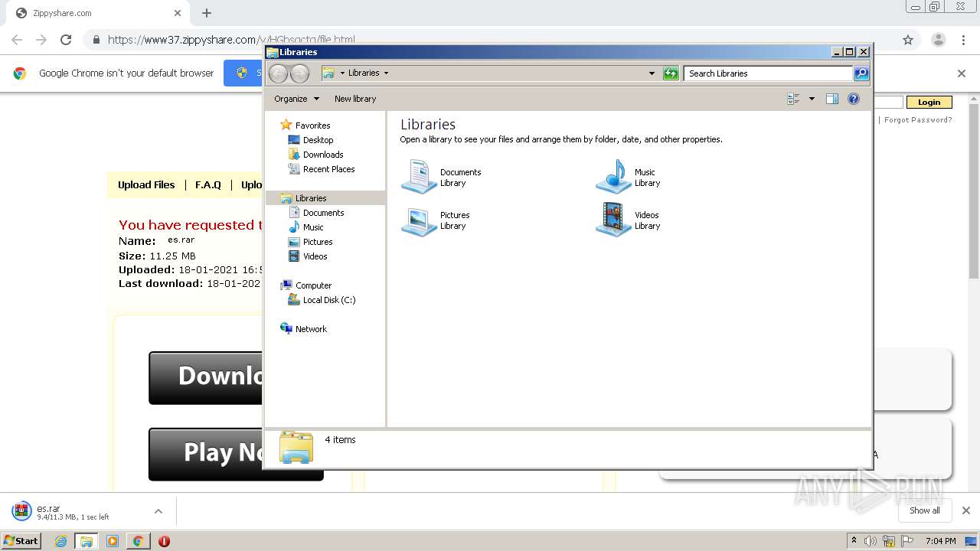980x551 pixels.
Task: Dismiss the default browser infobar
Action: 962,73
